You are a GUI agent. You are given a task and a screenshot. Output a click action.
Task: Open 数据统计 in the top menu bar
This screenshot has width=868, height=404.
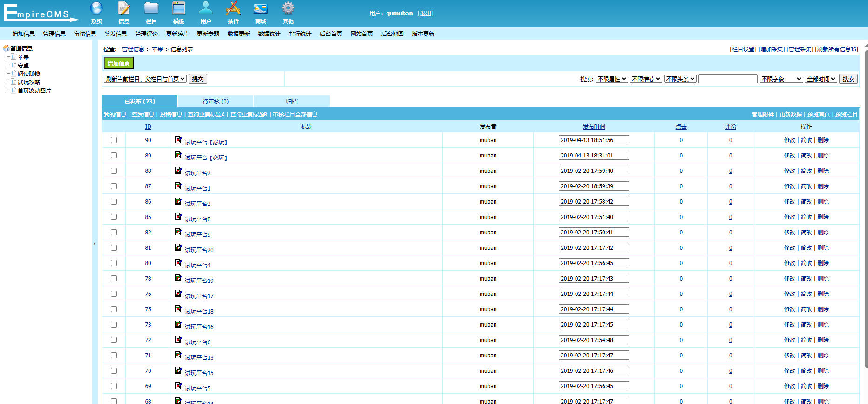[x=270, y=34]
